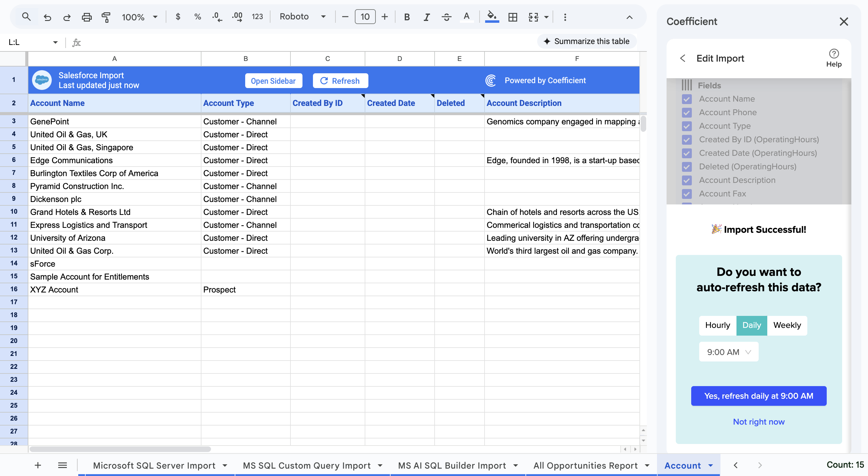Switch to All Opportunities Report tab
Image resolution: width=868 pixels, height=476 pixels.
pyautogui.click(x=585, y=466)
